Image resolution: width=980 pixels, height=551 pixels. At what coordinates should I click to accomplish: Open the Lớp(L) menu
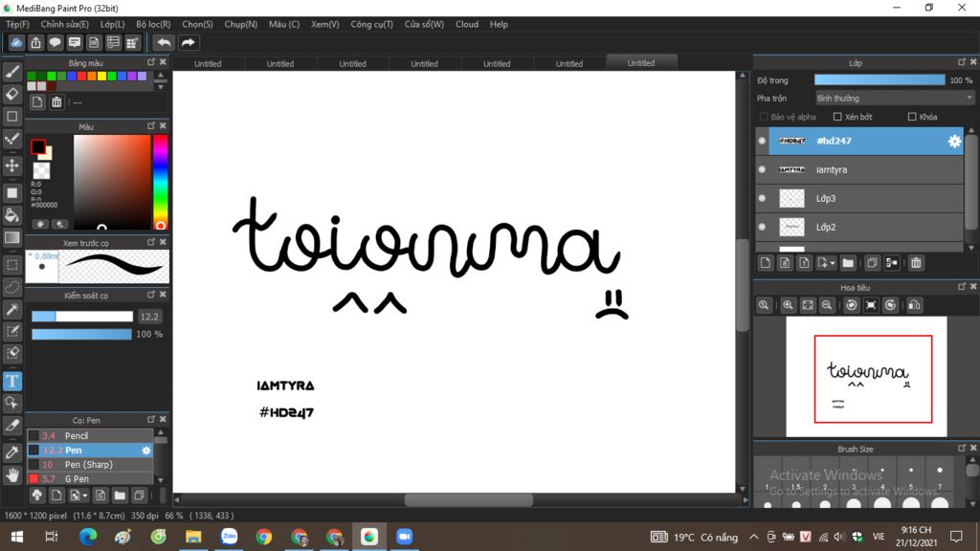click(113, 24)
